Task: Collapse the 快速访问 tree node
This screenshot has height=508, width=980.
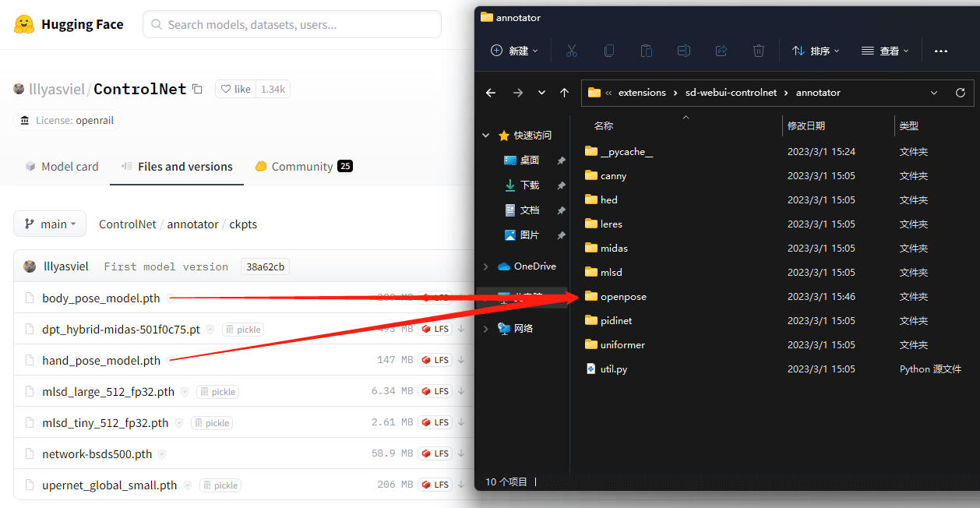Action: point(486,136)
